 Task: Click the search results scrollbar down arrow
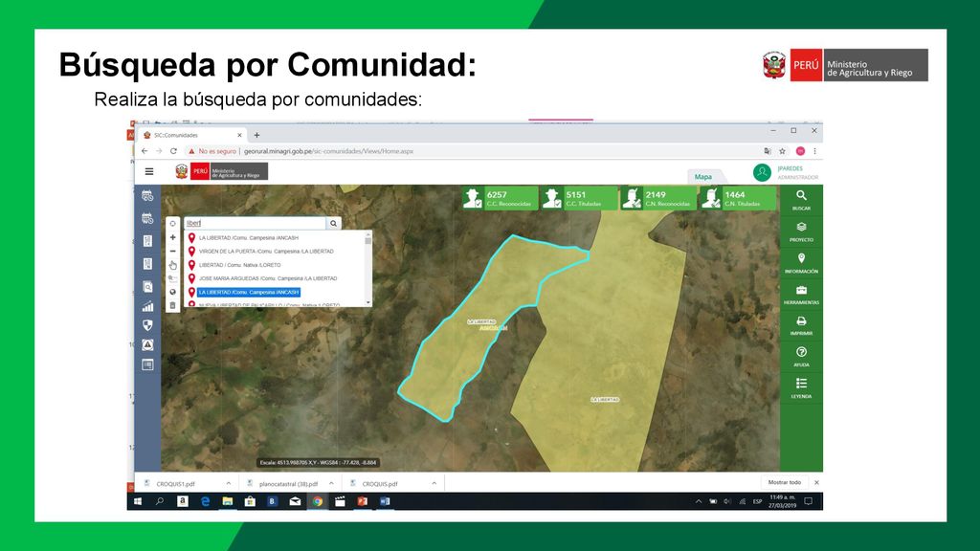coord(368,302)
